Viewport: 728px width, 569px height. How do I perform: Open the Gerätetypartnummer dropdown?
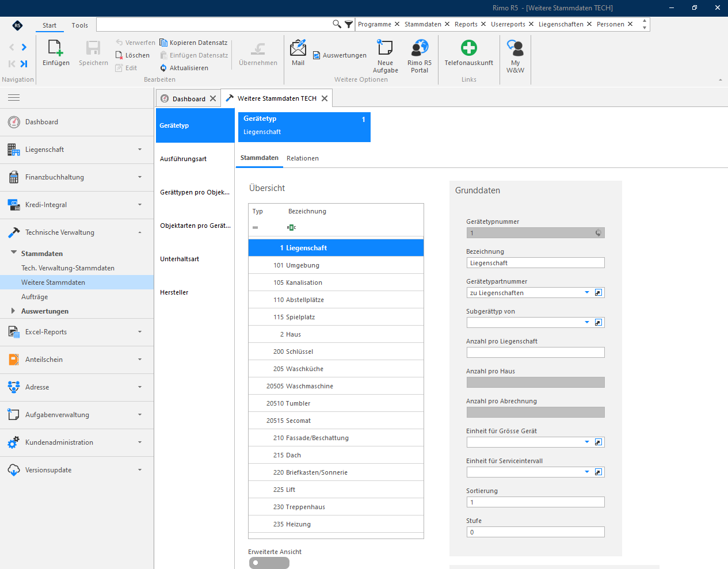587,293
